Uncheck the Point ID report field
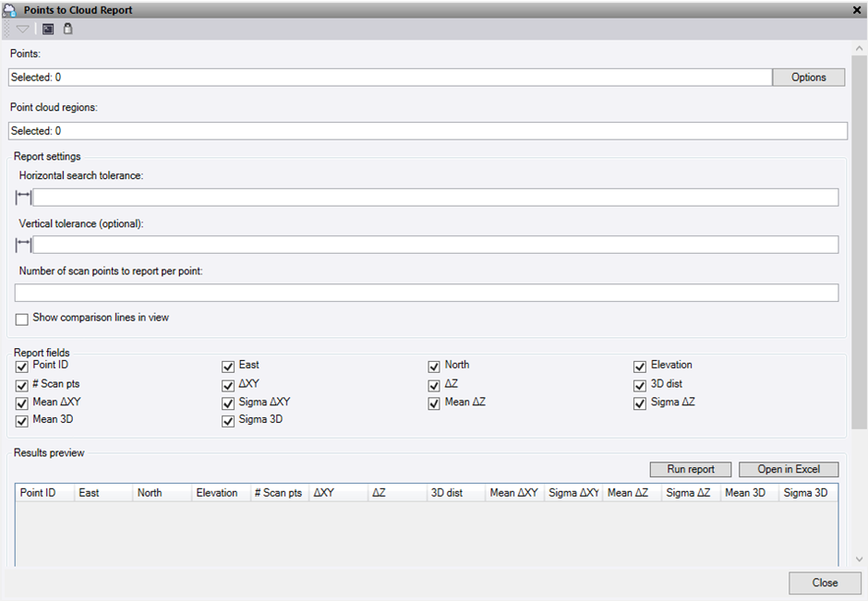The height and width of the screenshot is (601, 868). [22, 366]
